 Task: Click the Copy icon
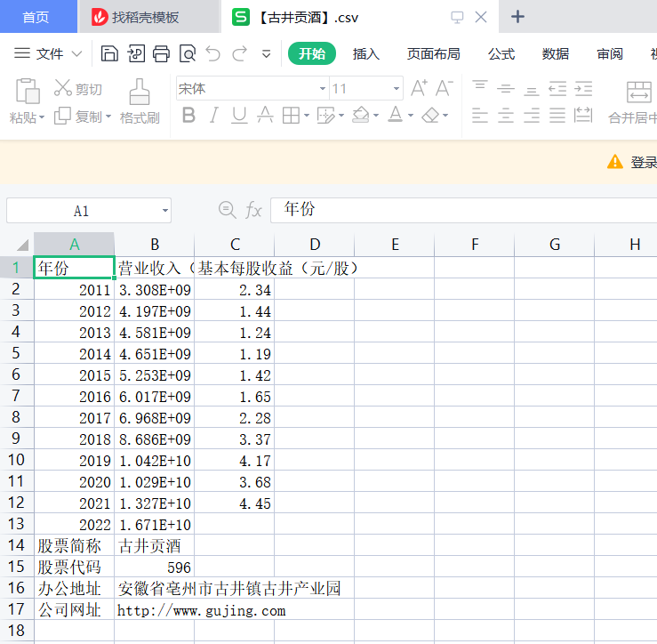click(x=62, y=117)
